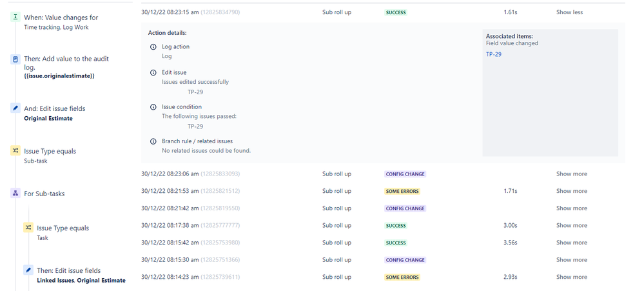
Task: Click the '{{issue.originalestimate}}' smart value text
Action: (x=59, y=76)
